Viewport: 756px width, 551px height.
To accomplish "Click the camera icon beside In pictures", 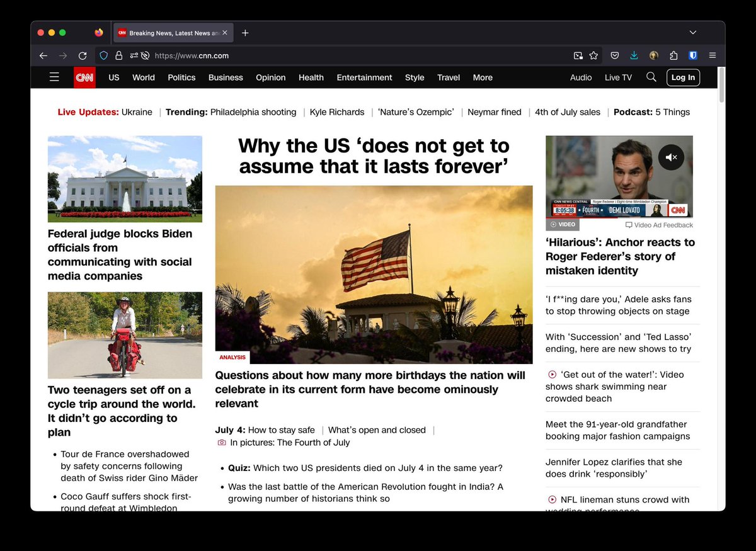I will [x=222, y=443].
